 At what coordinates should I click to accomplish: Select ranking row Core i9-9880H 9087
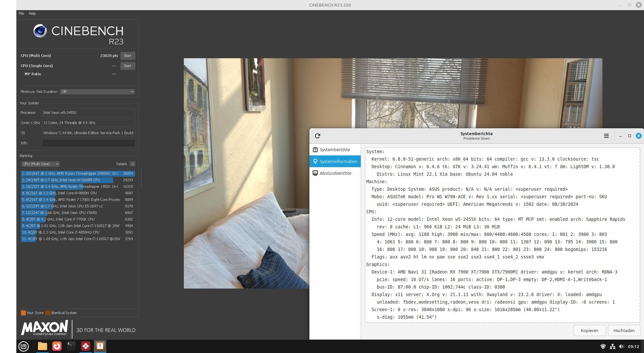click(x=78, y=193)
